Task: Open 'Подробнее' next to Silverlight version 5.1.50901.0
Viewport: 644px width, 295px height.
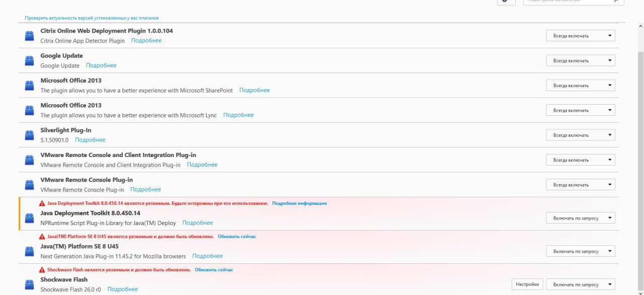Action: (90, 140)
